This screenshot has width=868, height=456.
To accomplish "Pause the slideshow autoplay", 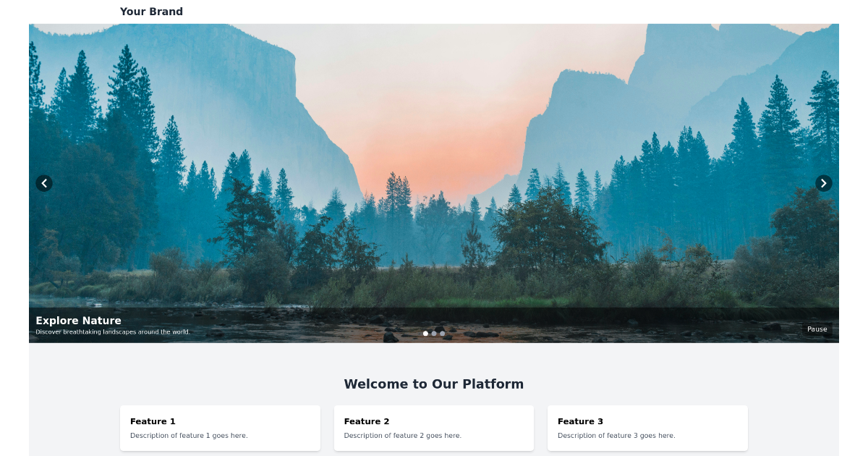I will tap(817, 329).
